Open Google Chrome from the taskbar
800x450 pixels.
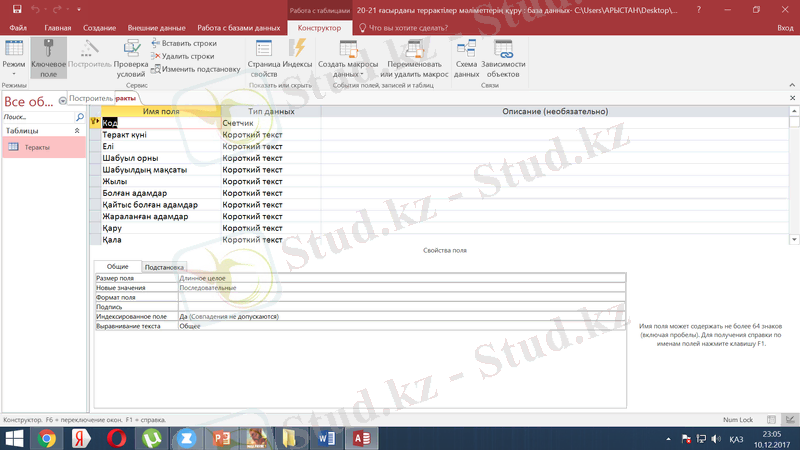tap(46, 437)
